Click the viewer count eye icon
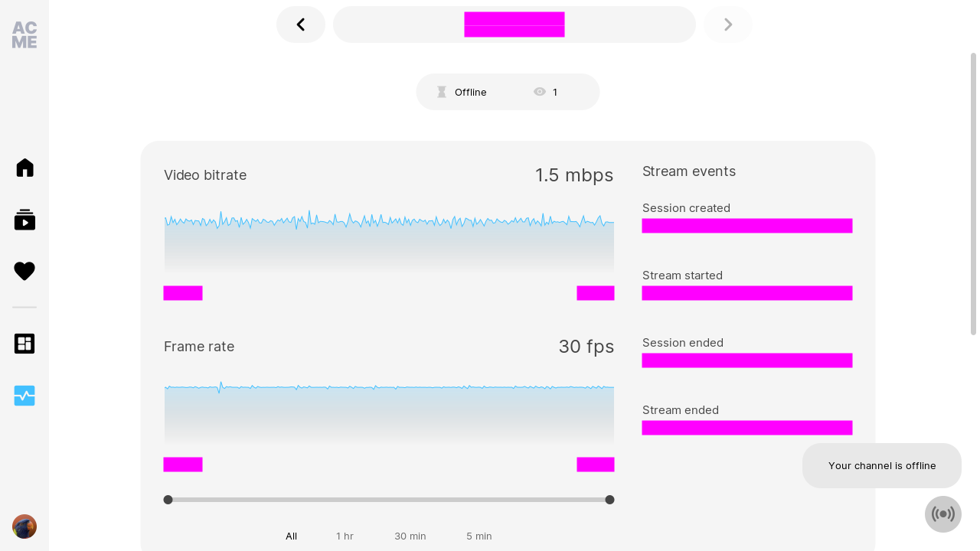Image resolution: width=980 pixels, height=551 pixels. 540,92
